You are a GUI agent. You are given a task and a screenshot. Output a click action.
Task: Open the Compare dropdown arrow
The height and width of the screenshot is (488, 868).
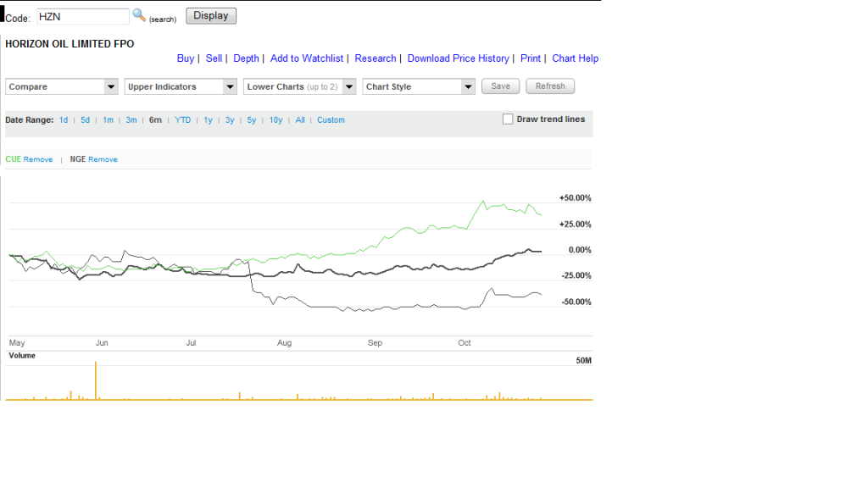pos(111,87)
